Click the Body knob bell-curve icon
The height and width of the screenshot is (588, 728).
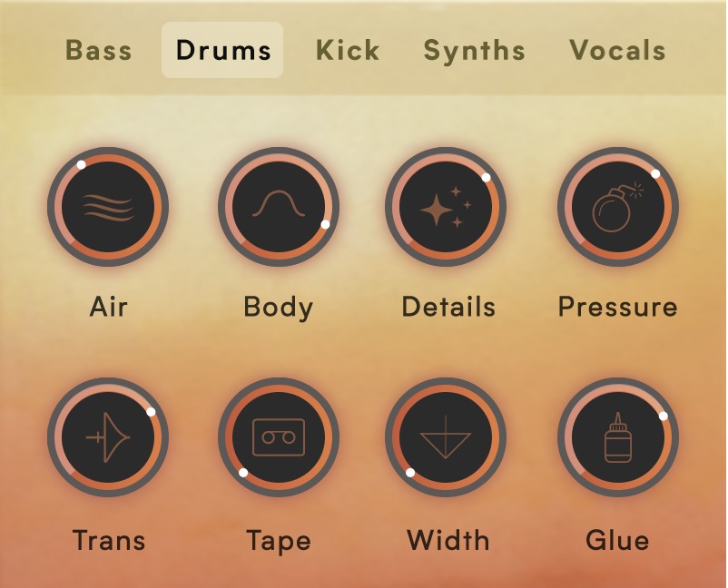(279, 204)
